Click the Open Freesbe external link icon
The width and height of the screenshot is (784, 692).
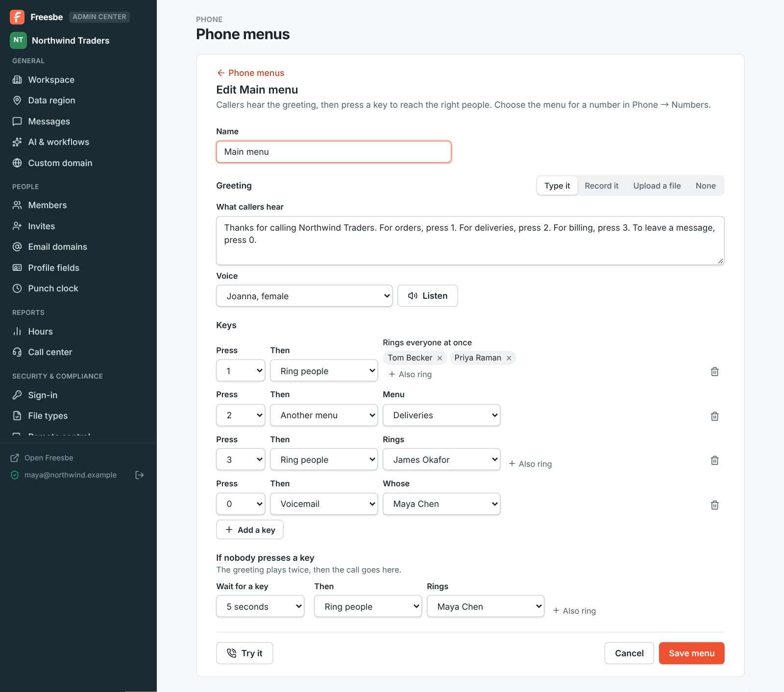[15, 458]
